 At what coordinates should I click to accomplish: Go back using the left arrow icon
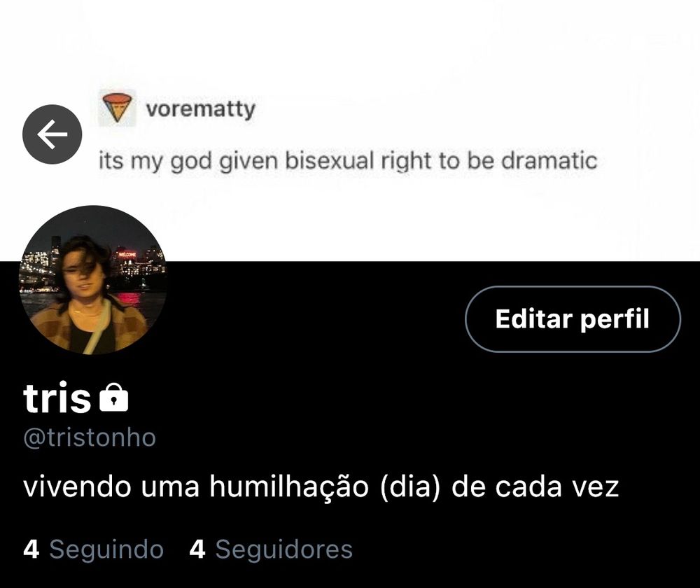(x=52, y=134)
